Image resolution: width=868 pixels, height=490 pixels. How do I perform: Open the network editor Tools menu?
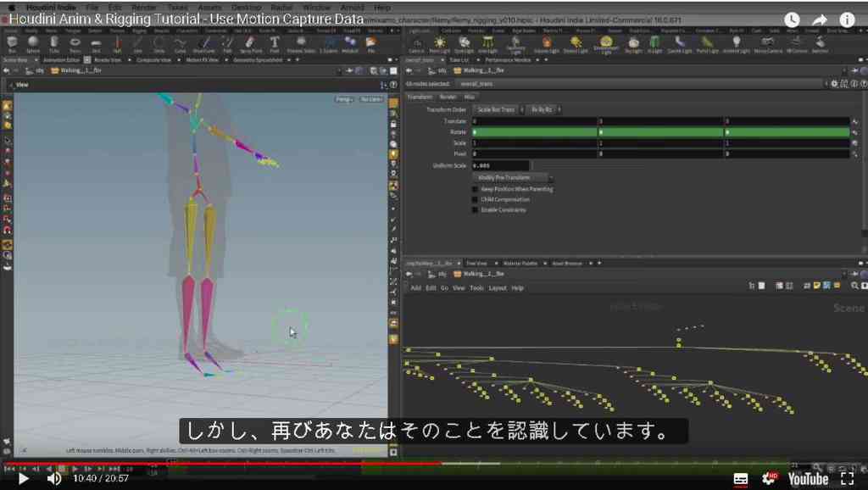click(476, 288)
